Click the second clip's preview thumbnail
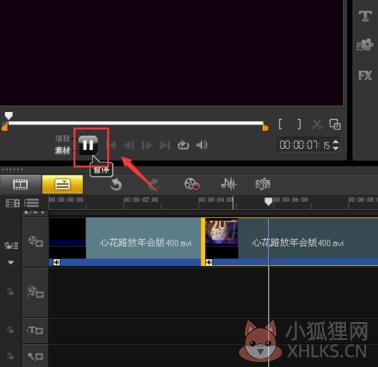Image resolution: width=378 pixels, height=367 pixels. coord(222,238)
